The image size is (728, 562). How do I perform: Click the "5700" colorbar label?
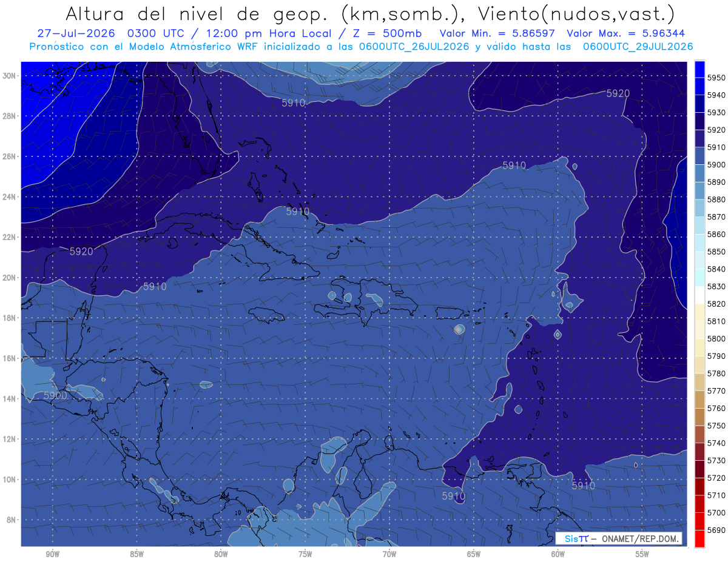(716, 512)
